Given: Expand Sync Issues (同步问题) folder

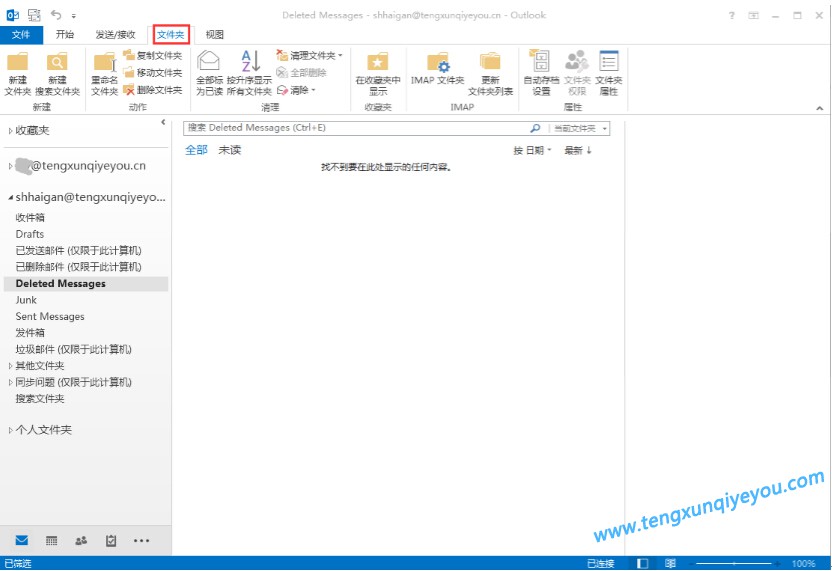Looking at the screenshot, I should pyautogui.click(x=10, y=382).
